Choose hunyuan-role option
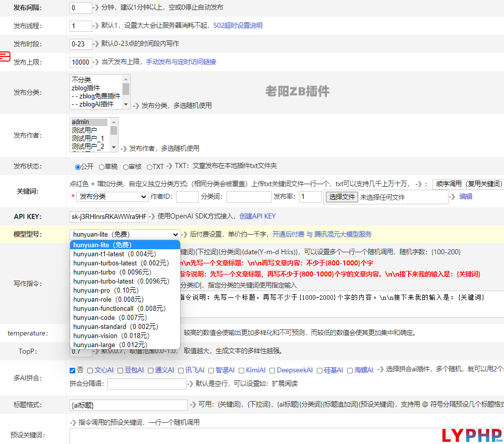The width and height of the screenshot is (504, 444). [125, 299]
